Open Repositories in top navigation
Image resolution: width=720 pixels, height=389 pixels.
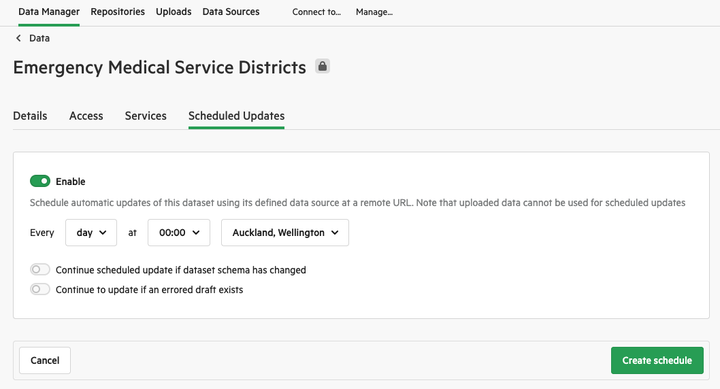click(x=118, y=12)
